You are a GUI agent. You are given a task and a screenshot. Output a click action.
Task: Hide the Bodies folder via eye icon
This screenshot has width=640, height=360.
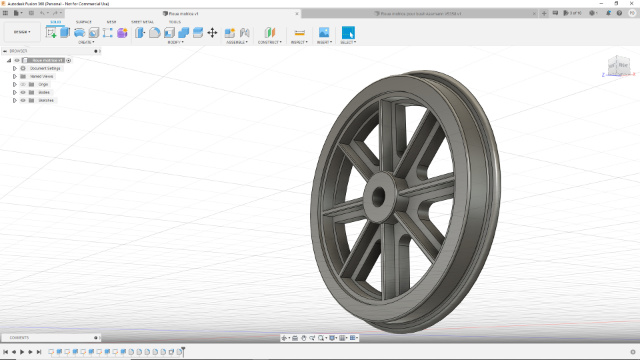click(x=23, y=92)
